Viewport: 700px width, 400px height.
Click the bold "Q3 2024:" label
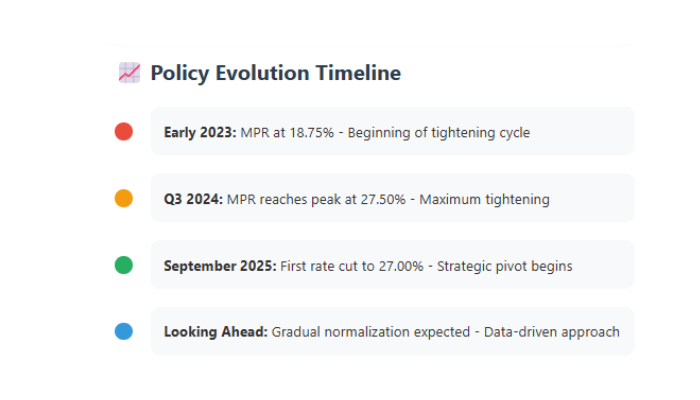194,199
